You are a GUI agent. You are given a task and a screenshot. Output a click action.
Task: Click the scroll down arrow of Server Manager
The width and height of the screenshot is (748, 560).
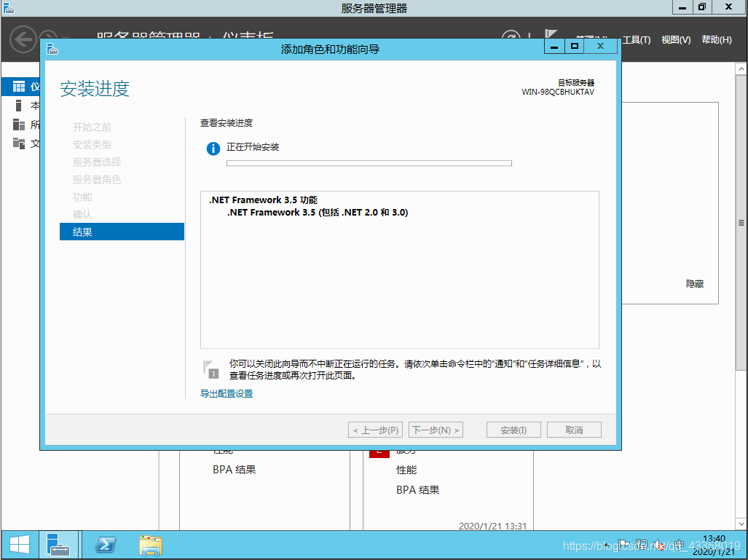point(741,524)
